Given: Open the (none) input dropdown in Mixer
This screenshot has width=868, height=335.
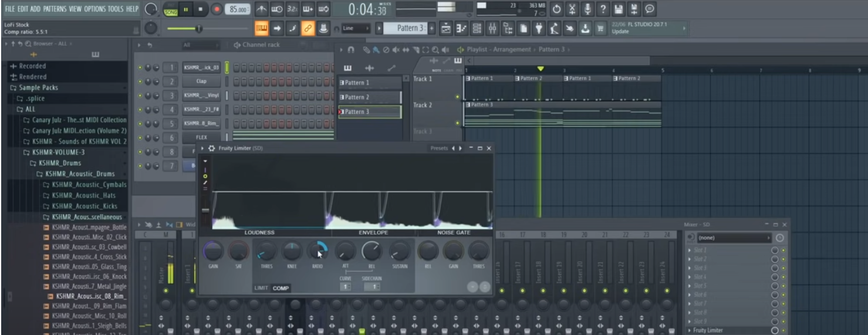Looking at the screenshot, I should coord(734,238).
